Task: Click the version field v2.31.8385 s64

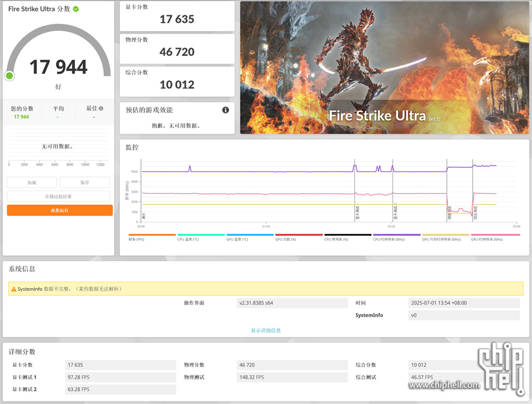Action: (x=292, y=303)
